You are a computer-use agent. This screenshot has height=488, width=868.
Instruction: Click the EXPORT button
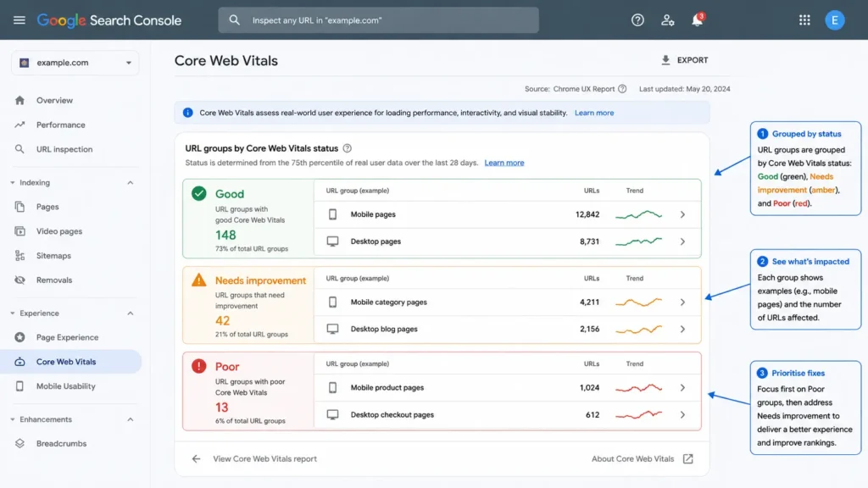pyautogui.click(x=685, y=60)
